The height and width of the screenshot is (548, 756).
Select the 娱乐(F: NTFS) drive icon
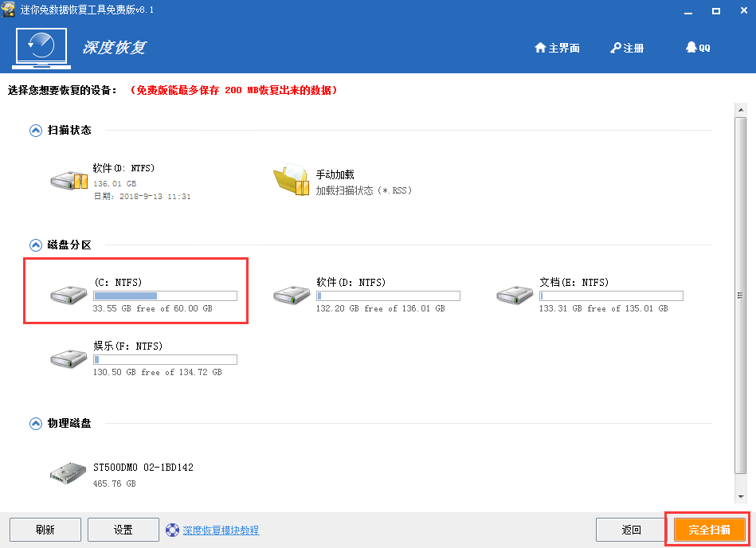pyautogui.click(x=69, y=358)
